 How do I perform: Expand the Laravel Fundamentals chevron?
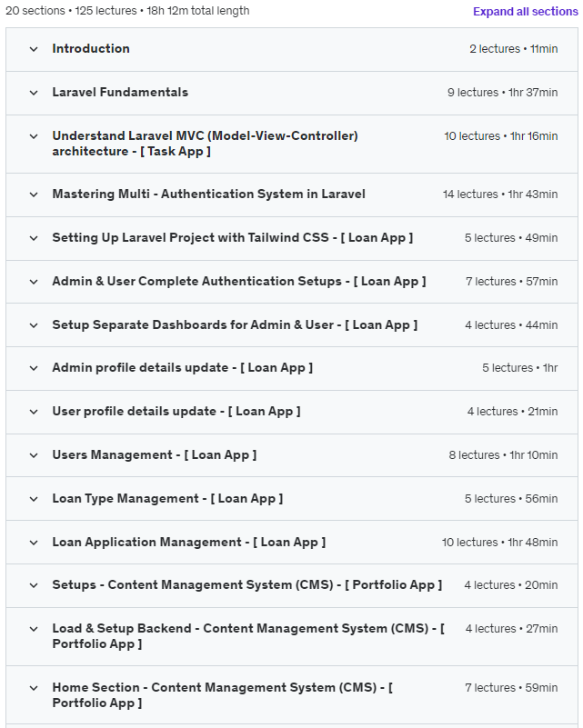[34, 93]
